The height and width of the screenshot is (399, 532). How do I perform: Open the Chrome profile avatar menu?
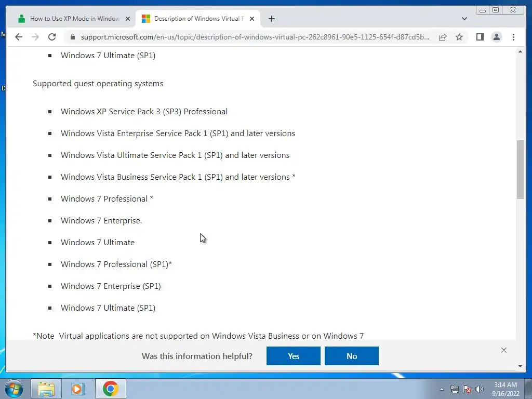tap(496, 37)
